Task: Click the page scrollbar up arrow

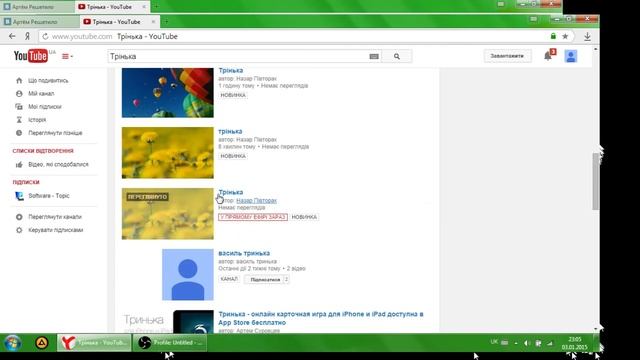Action: tap(596, 49)
